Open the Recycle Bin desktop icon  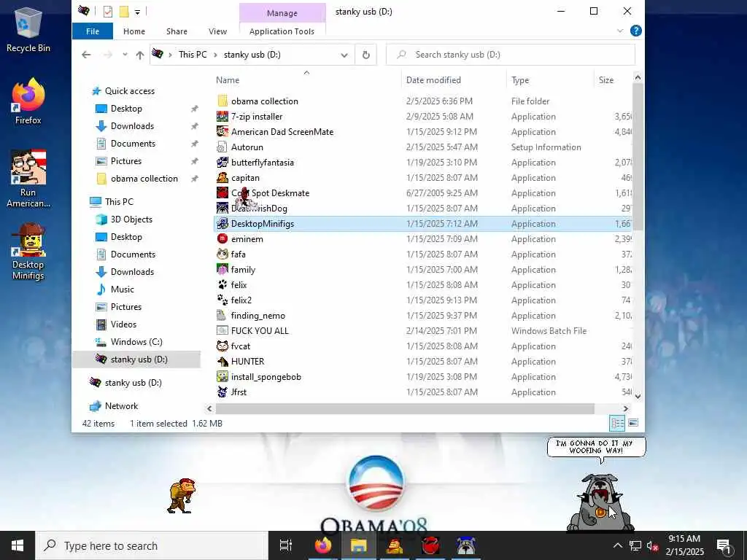(28, 29)
